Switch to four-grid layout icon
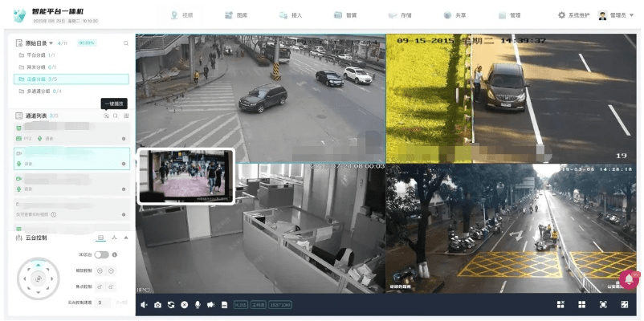This screenshot has height=321, width=644. click(581, 305)
